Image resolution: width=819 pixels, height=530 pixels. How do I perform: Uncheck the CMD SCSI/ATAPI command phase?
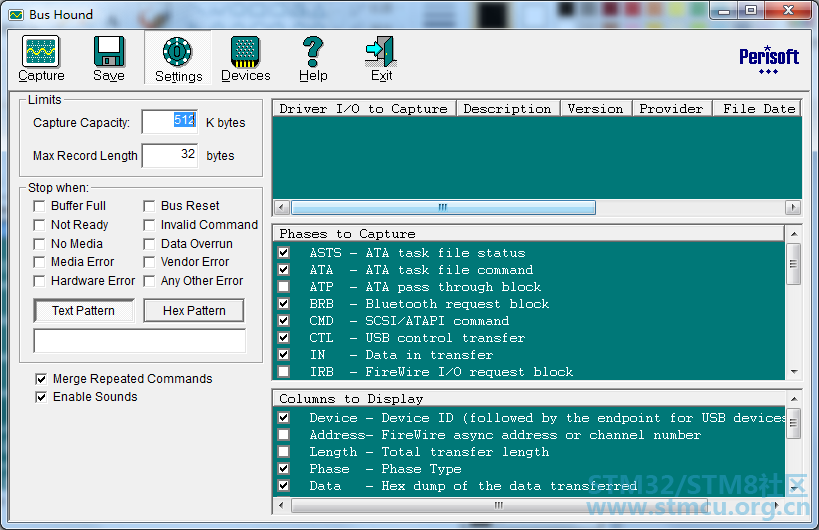point(284,321)
